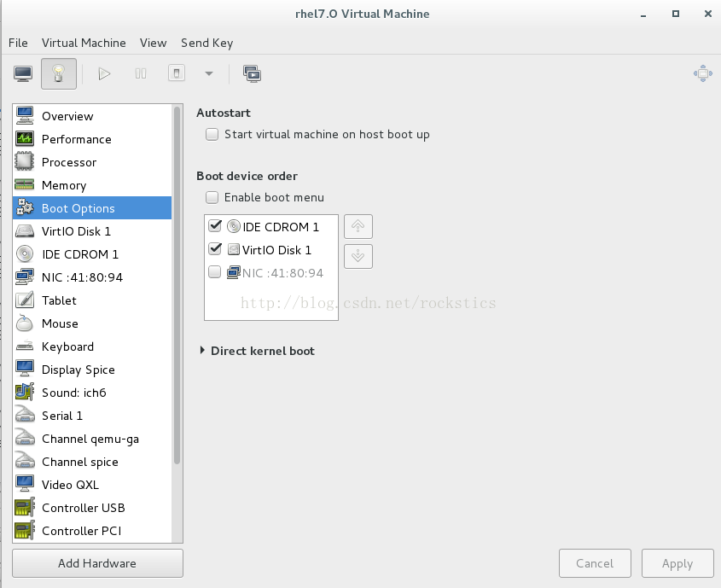Uncheck IDE CDROM 1 boot device

pyautogui.click(x=215, y=226)
